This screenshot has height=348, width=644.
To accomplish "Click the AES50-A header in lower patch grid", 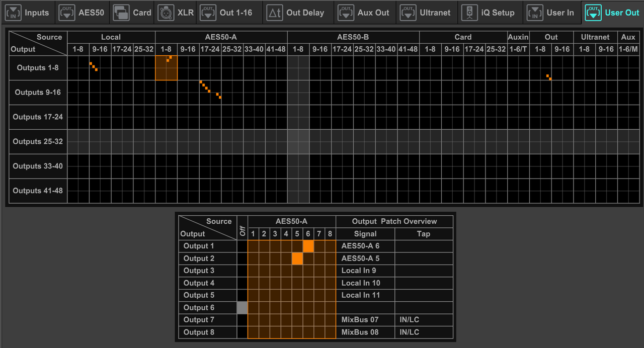I will (291, 221).
